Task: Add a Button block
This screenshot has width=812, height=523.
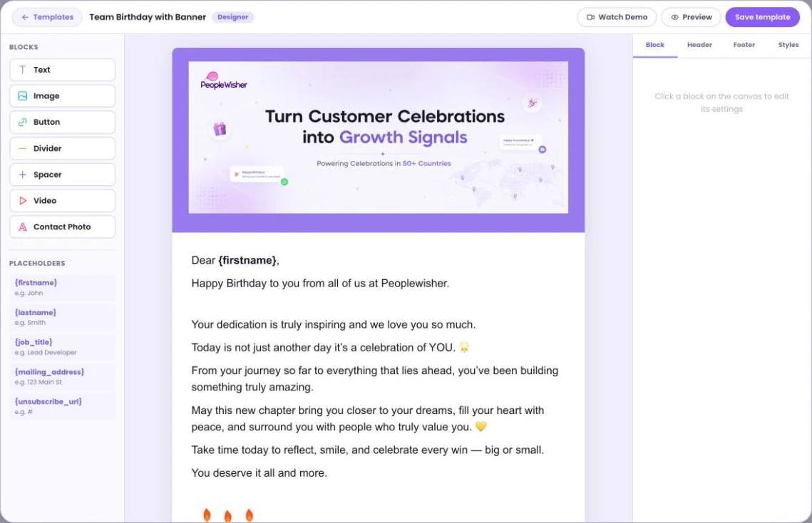Action: click(62, 123)
